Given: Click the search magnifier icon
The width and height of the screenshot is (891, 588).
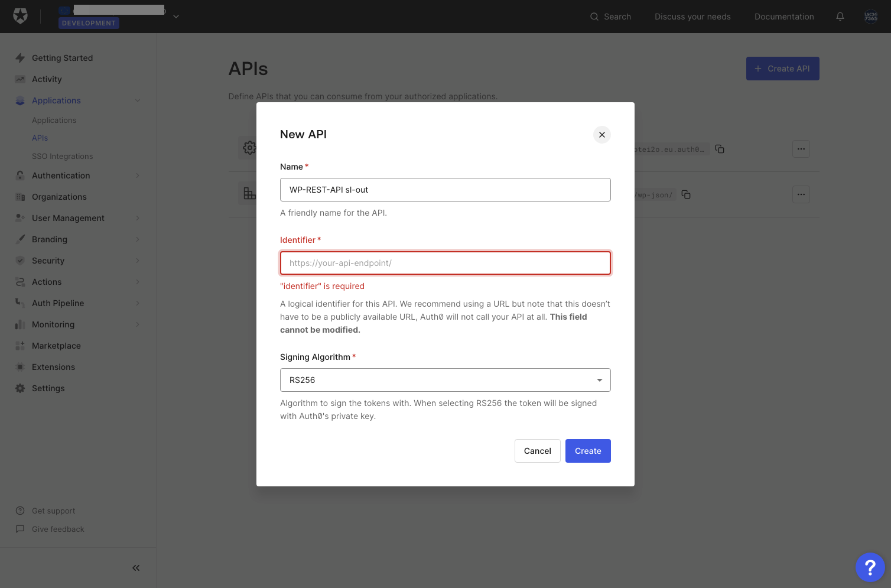Looking at the screenshot, I should point(594,17).
